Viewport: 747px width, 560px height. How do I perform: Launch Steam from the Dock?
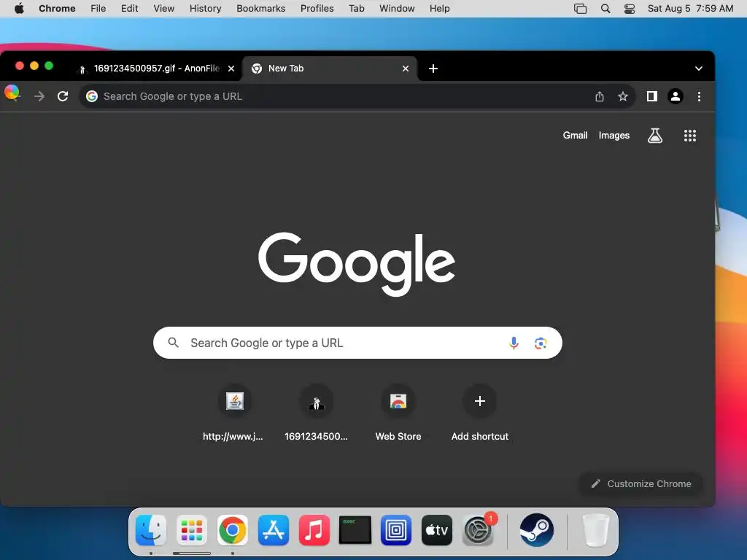(x=537, y=530)
